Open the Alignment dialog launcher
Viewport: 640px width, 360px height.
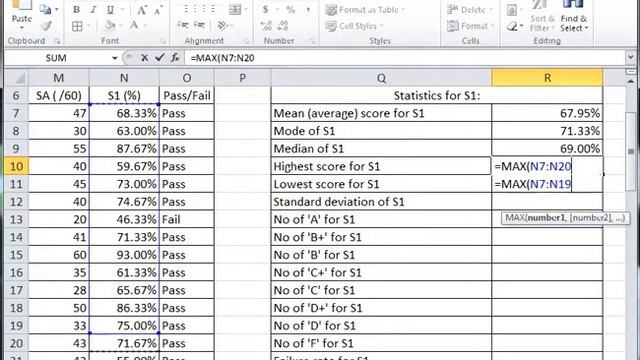tap(246, 41)
